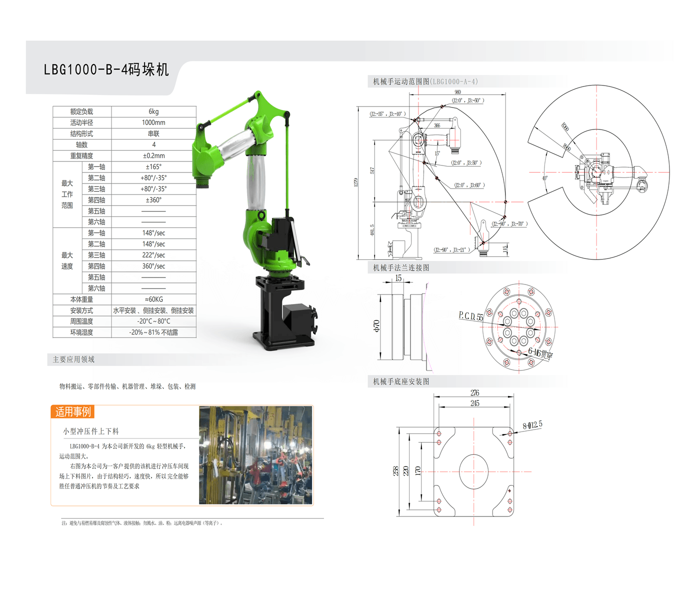This screenshot has height=600, width=700.
Task: Select the 40° angle label in top view
Action: (x=544, y=178)
